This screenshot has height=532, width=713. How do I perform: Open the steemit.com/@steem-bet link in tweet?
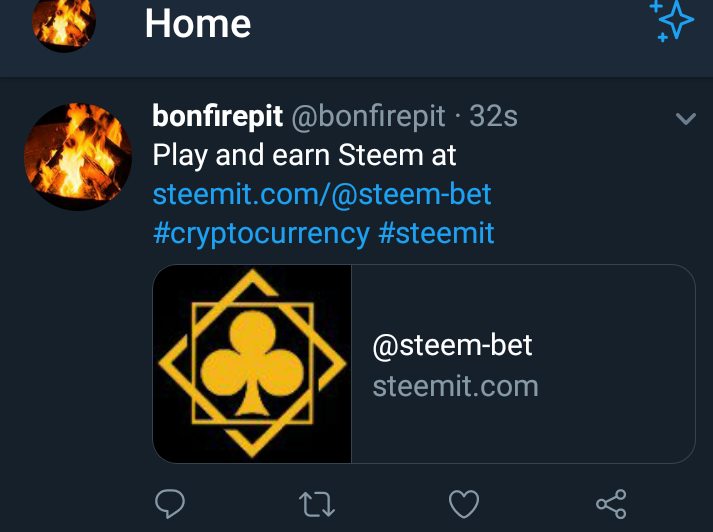coord(322,194)
